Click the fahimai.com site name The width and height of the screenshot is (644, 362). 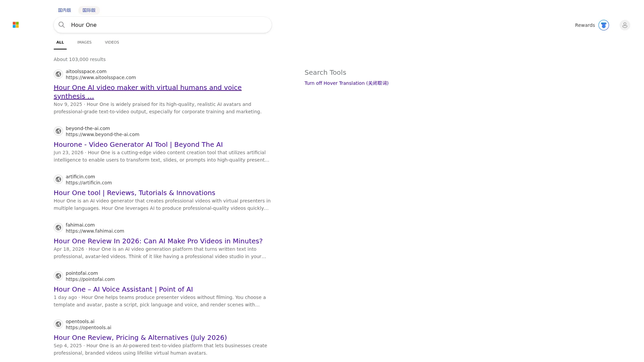[80, 225]
